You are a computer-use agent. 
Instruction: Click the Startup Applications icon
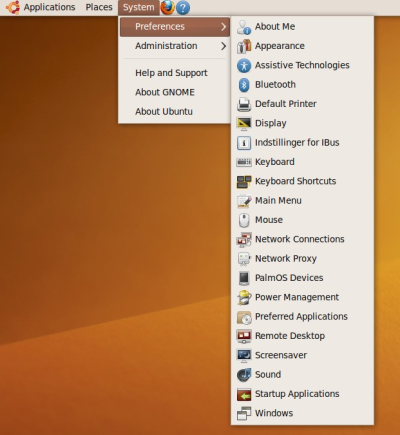[244, 394]
